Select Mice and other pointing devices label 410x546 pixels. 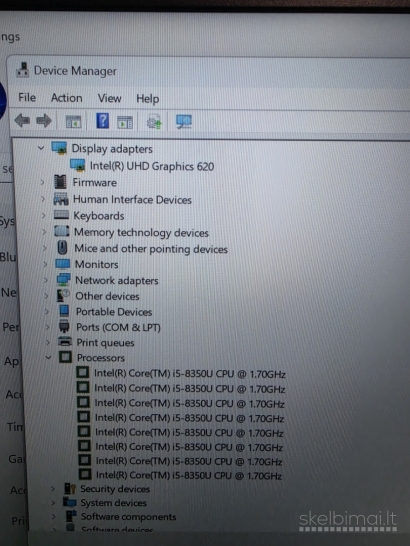[151, 249]
